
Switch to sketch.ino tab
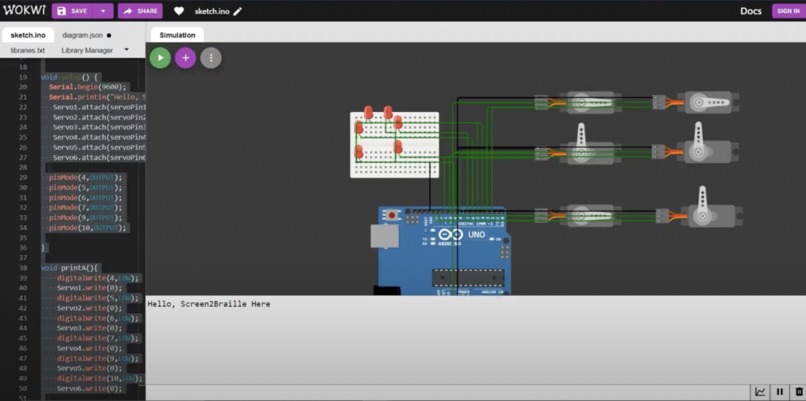tap(28, 35)
